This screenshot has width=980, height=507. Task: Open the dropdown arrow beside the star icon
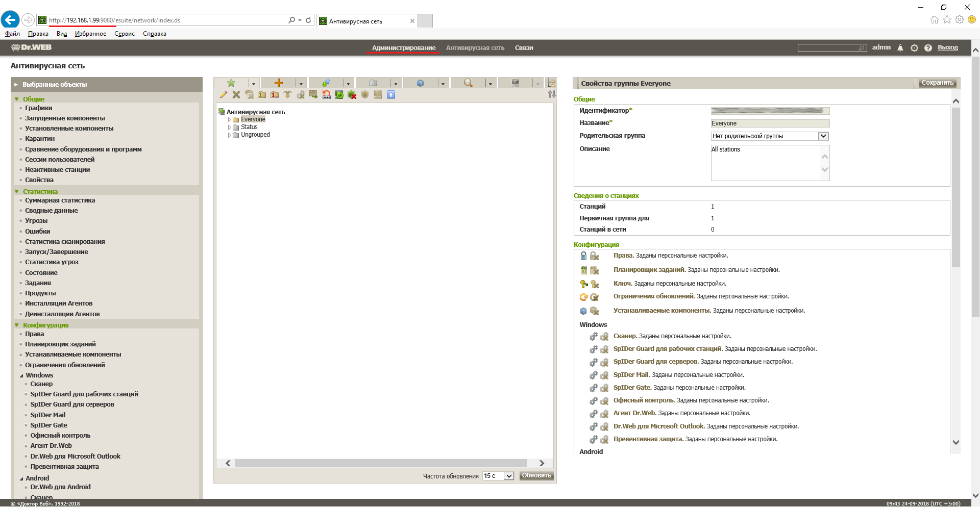click(x=253, y=84)
